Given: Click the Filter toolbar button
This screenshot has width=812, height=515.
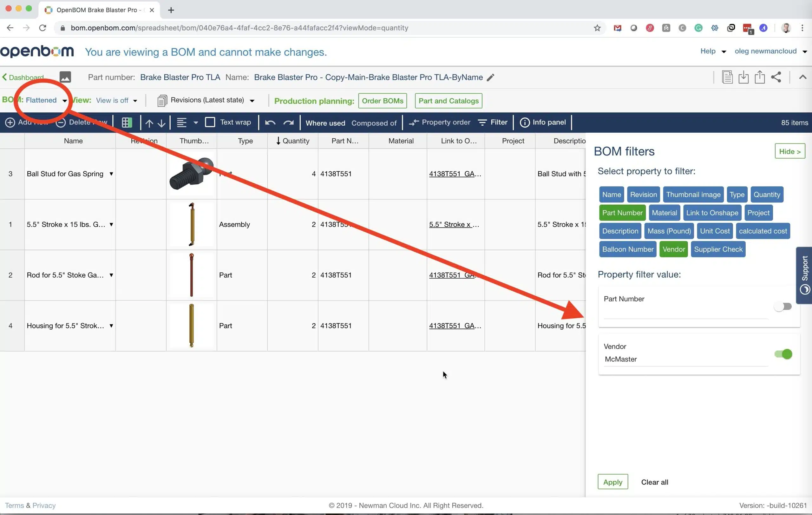Looking at the screenshot, I should [x=493, y=122].
